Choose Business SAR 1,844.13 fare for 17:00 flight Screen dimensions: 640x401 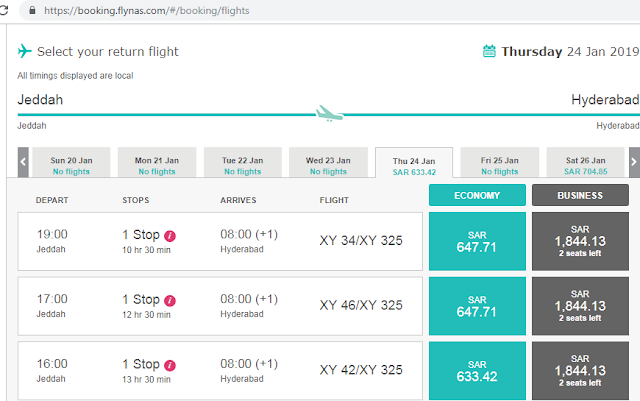click(x=580, y=306)
